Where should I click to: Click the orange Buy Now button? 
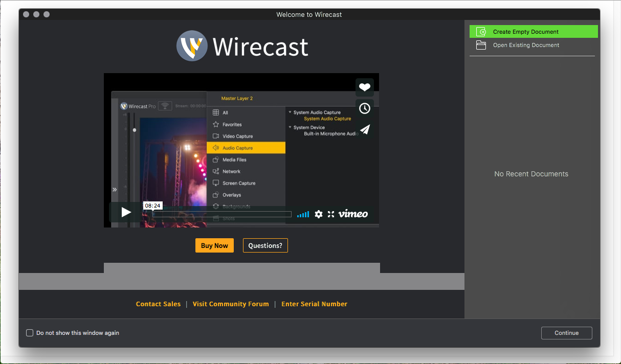[x=214, y=245]
